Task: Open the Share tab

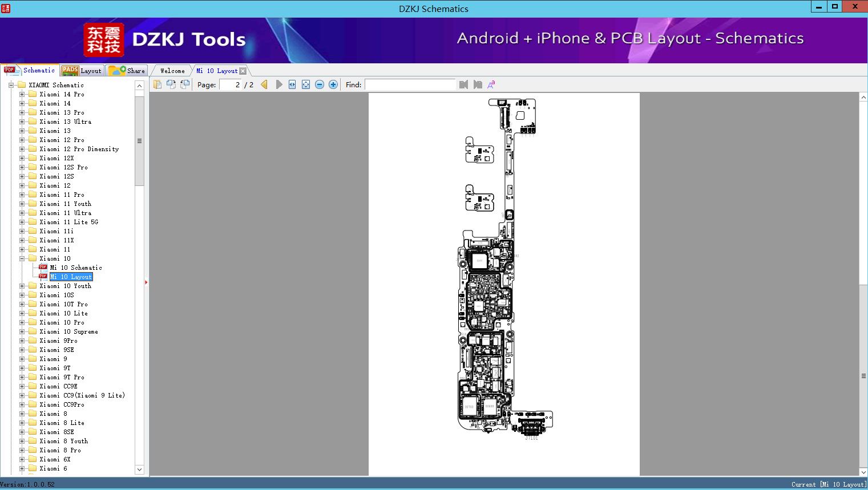Action: [x=127, y=70]
